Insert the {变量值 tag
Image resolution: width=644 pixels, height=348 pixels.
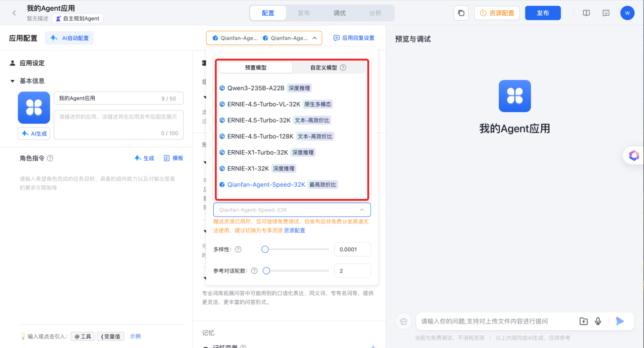pyautogui.click(x=110, y=336)
